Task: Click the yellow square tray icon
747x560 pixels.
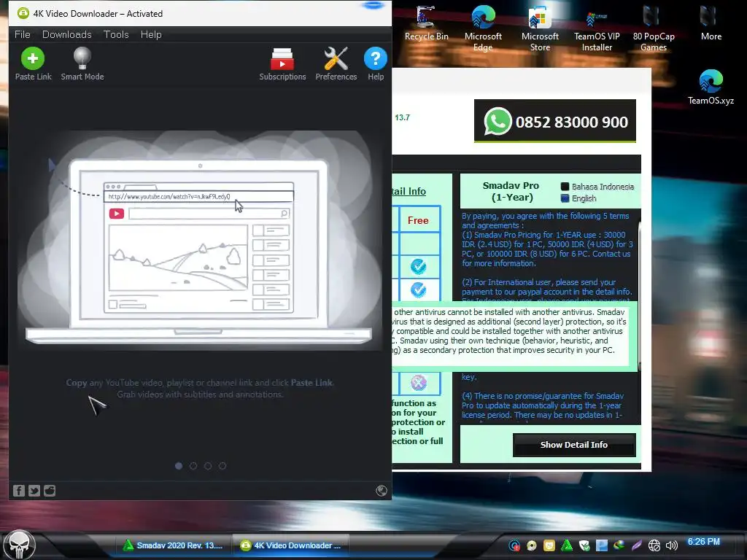Action: [549, 545]
